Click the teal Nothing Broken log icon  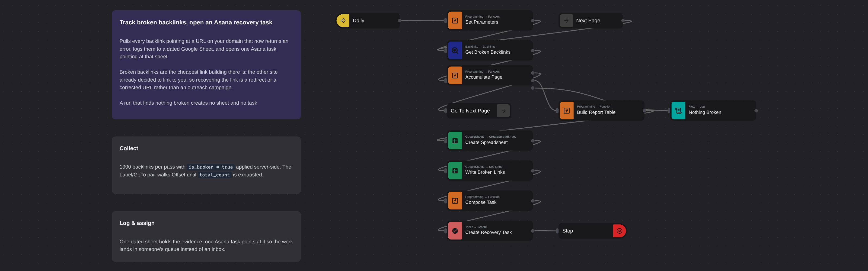(x=678, y=111)
